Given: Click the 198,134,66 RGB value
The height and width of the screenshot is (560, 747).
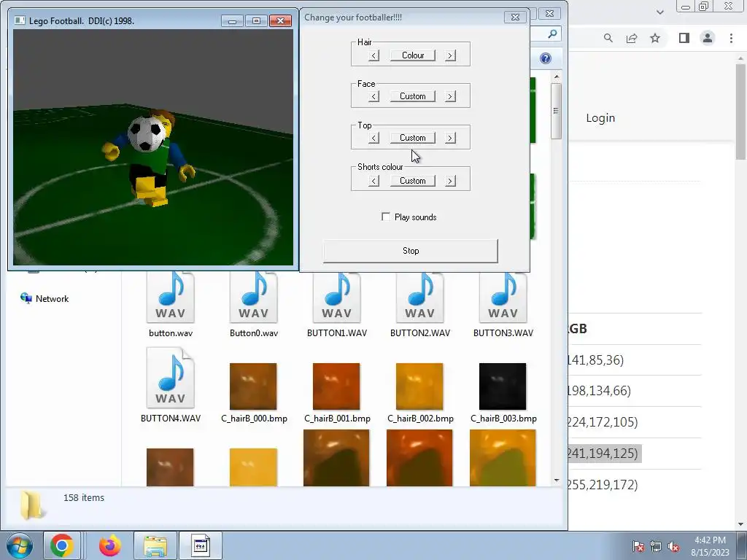Looking at the screenshot, I should pos(600,391).
